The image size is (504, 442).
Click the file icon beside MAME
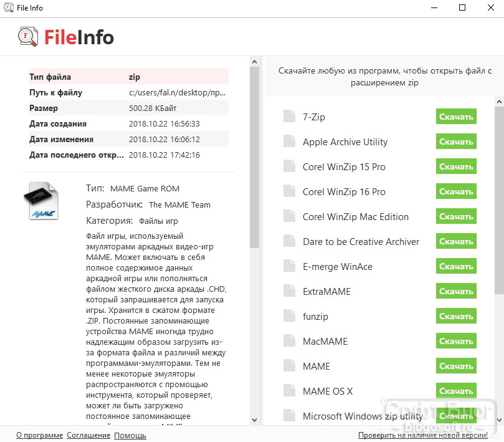[x=289, y=365]
